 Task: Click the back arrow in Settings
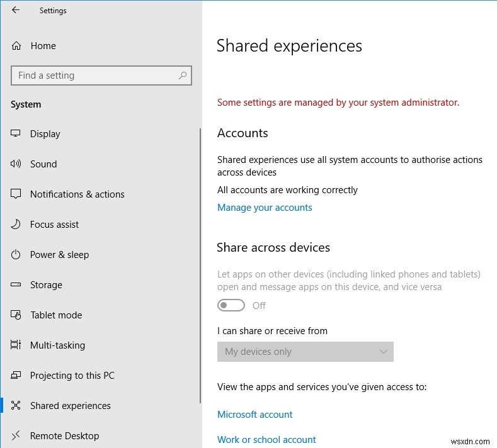pos(16,10)
